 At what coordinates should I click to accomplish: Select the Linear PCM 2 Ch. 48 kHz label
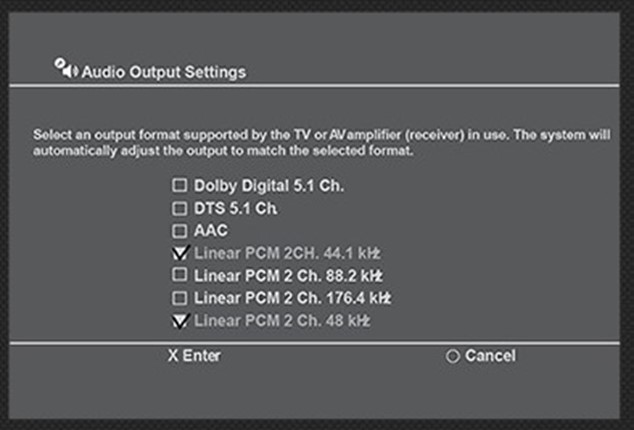click(x=282, y=320)
